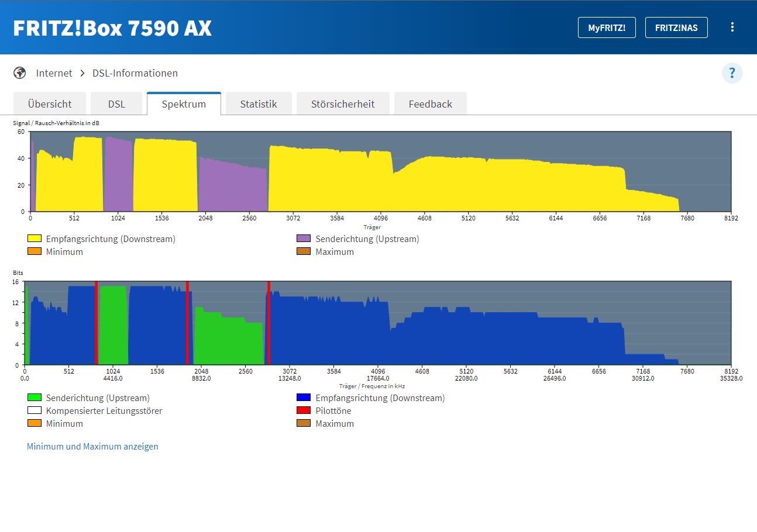Click blue Empfangsrichtung (Downstream) swatch in Bits legend

pyautogui.click(x=304, y=398)
